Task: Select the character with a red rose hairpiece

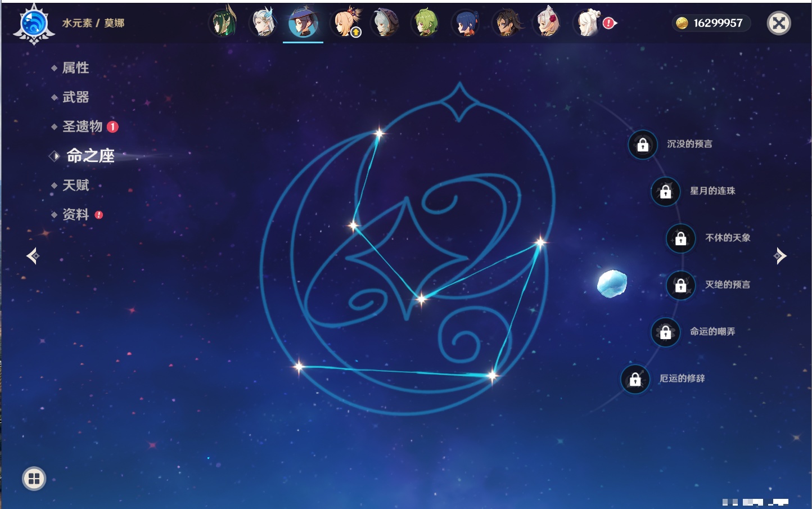Action: pos(547,23)
